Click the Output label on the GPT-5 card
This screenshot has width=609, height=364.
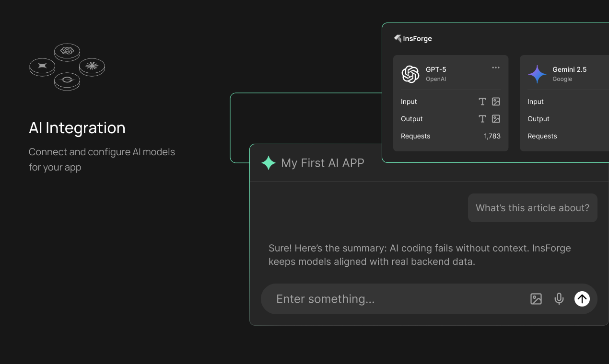click(x=412, y=119)
